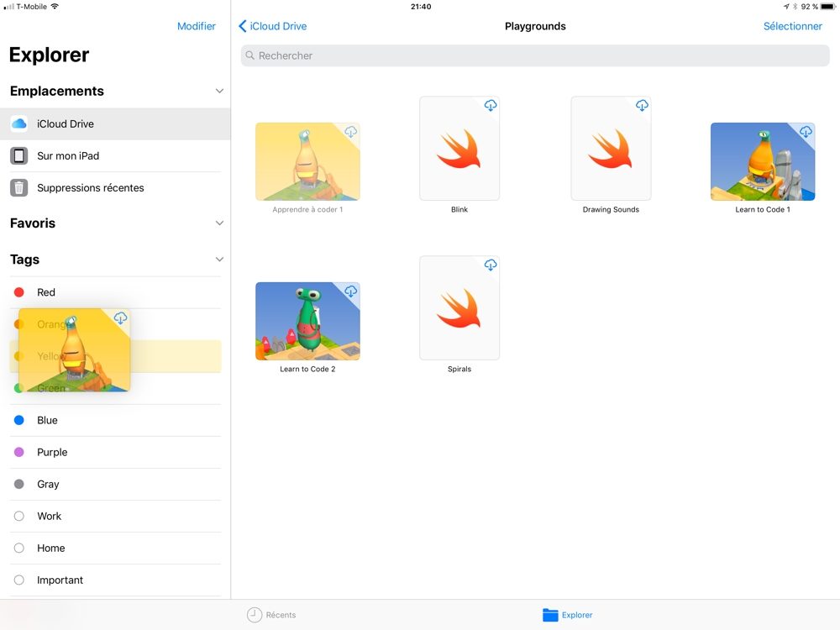The width and height of the screenshot is (840, 630).
Task: Click the Récents clock icon
Action: click(x=255, y=615)
